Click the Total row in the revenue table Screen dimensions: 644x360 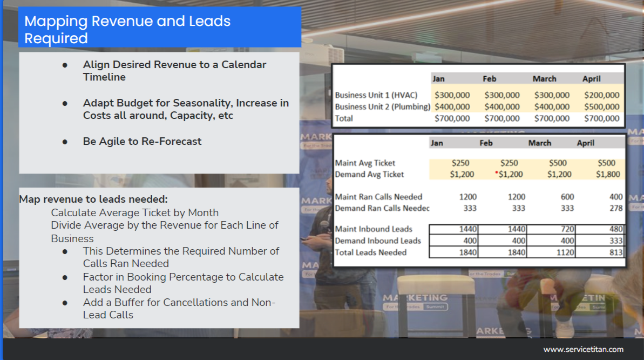(x=344, y=118)
